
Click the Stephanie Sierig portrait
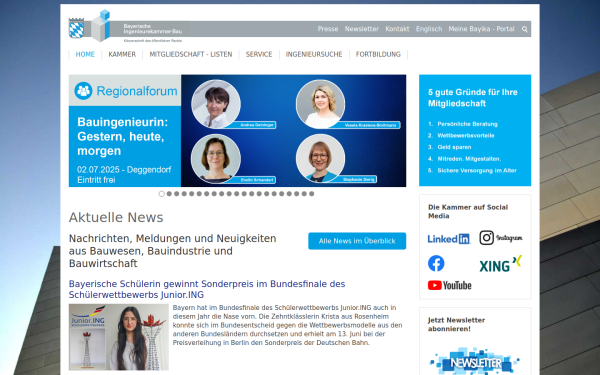pos(320,158)
